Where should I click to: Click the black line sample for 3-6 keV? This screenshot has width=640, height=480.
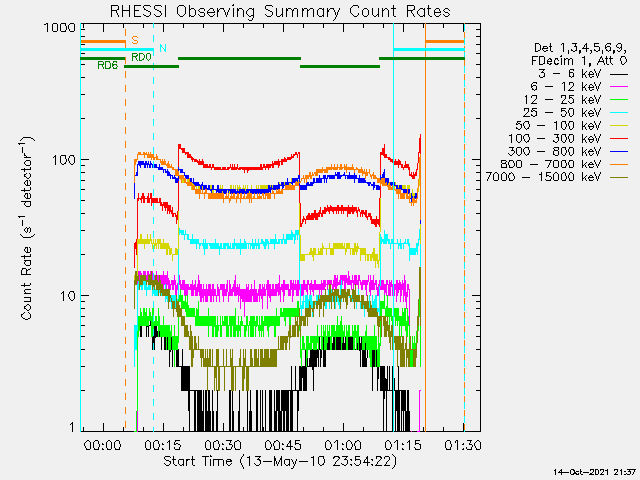(619, 74)
